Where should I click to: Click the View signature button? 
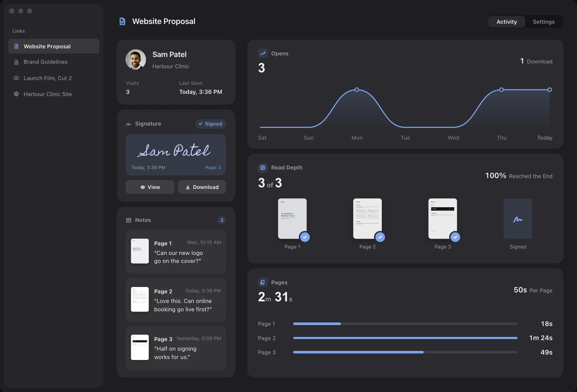point(150,187)
